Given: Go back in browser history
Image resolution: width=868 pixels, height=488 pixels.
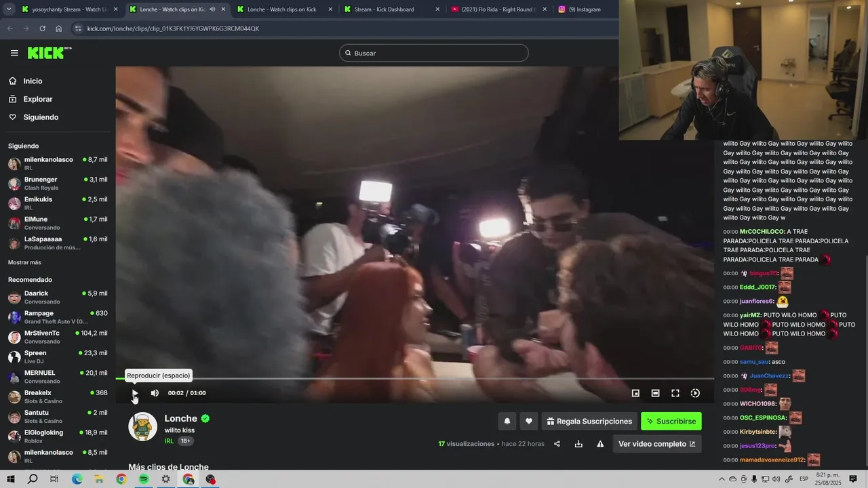Looking at the screenshot, I should 9,28.
